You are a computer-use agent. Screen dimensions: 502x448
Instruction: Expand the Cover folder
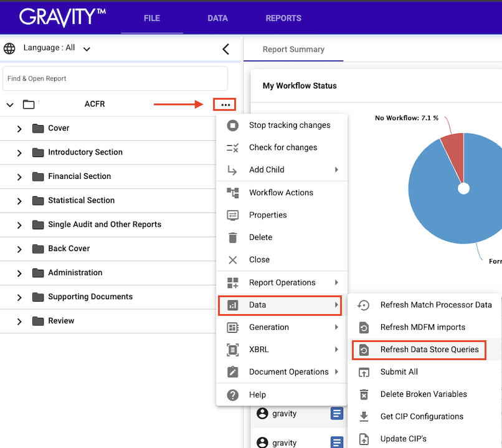pos(19,129)
